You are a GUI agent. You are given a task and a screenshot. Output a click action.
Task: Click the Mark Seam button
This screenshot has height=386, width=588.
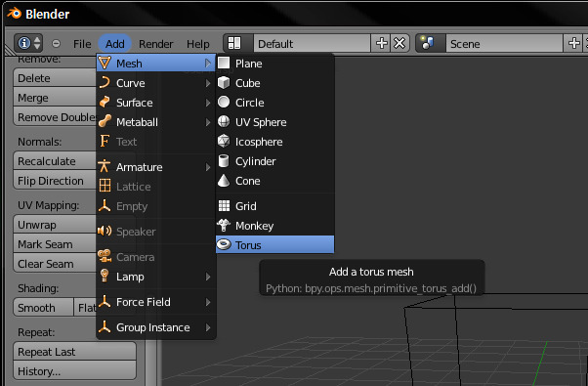coord(55,244)
